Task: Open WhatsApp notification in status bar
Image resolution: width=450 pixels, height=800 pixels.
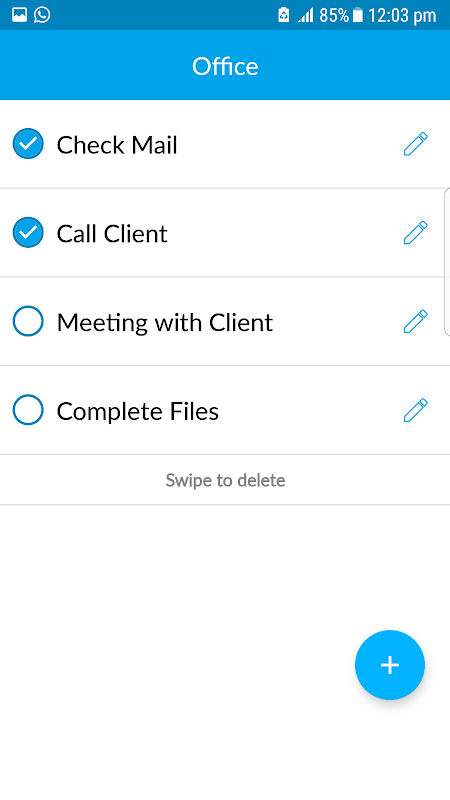Action: 42,15
